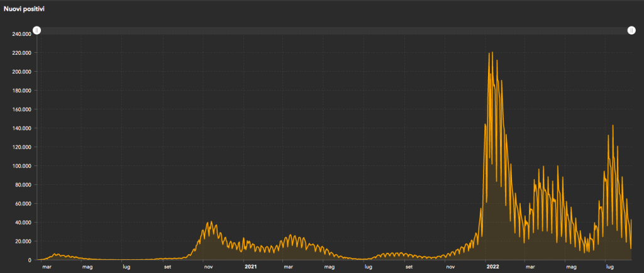This screenshot has height=273, width=644.
Task: Click the "set" label between 2021 and 2022
Action: point(409,267)
